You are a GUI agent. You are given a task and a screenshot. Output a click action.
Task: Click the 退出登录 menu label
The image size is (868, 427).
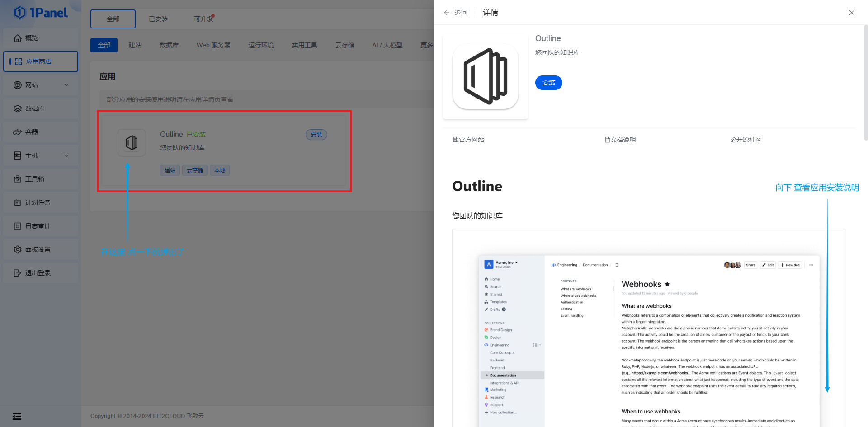pos(38,273)
